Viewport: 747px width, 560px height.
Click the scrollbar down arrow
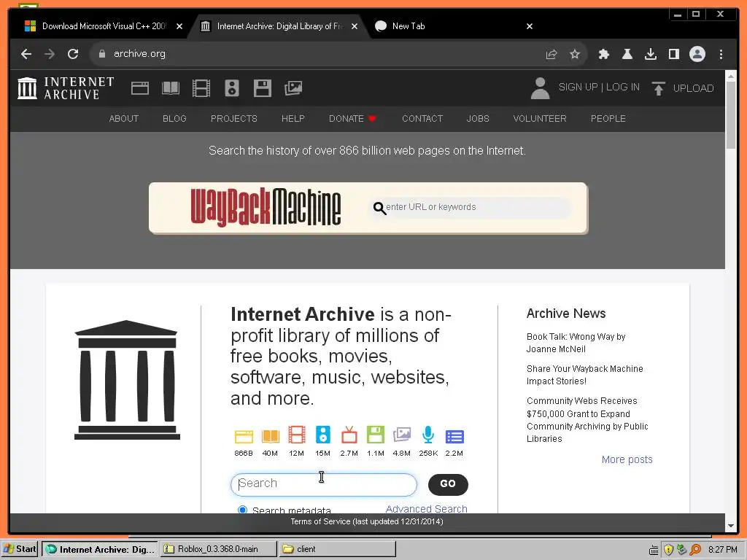point(731,526)
